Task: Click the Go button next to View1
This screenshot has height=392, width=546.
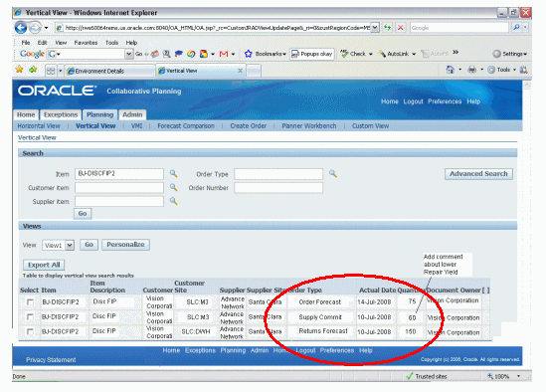Action: click(90, 245)
